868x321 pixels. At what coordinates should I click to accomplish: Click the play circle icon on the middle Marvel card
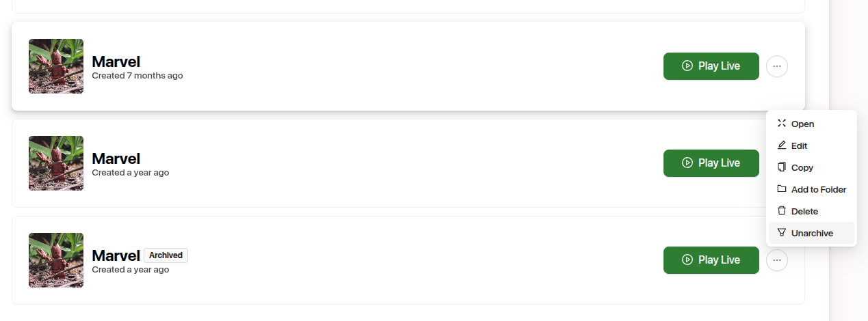coord(687,163)
